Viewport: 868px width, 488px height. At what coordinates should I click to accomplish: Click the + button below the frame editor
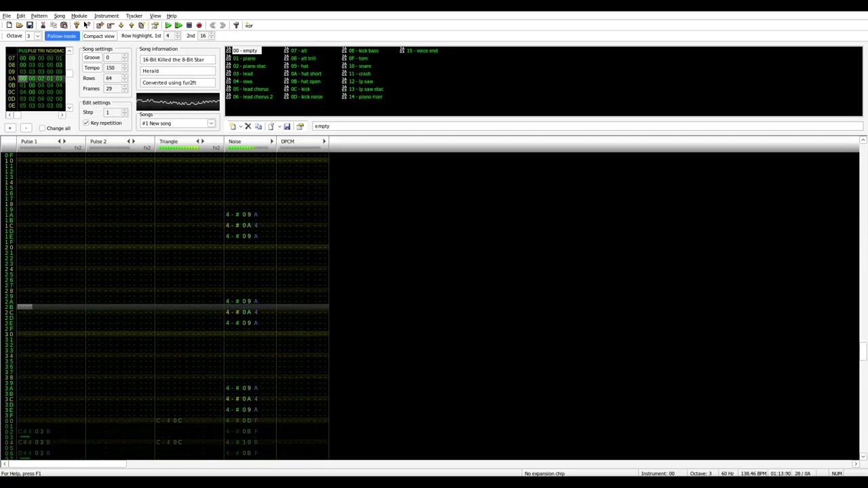[x=9, y=128]
